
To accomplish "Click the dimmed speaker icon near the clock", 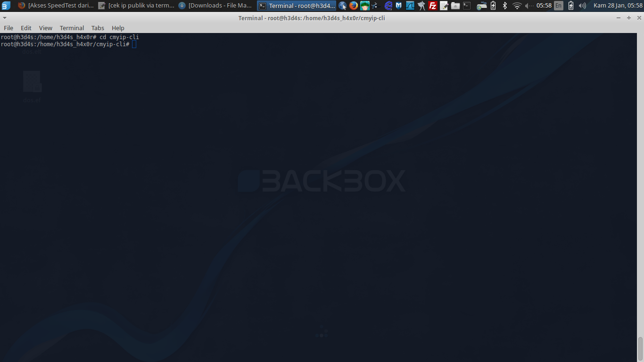I will click(x=529, y=6).
